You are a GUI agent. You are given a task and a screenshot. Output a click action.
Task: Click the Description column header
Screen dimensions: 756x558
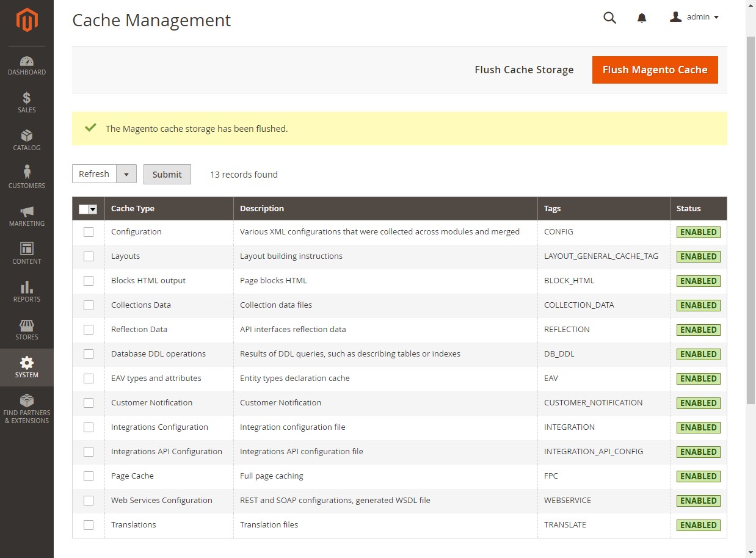tap(385, 209)
